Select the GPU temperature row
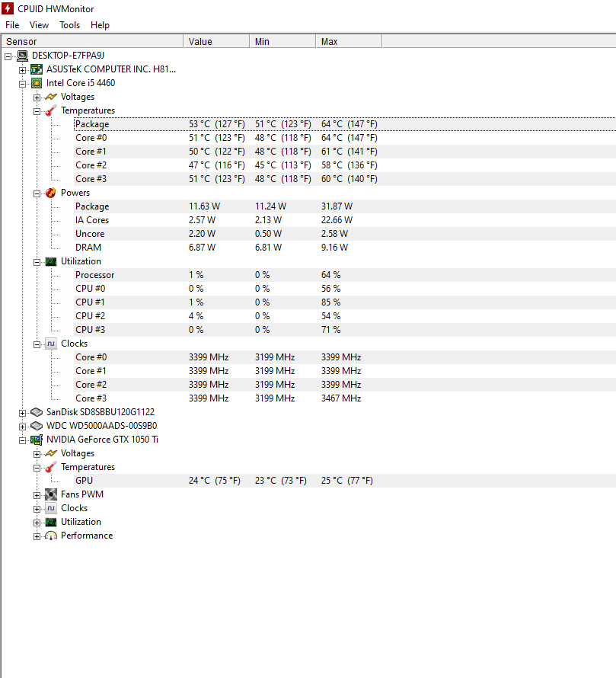Image resolution: width=616 pixels, height=678 pixels. tap(344, 481)
